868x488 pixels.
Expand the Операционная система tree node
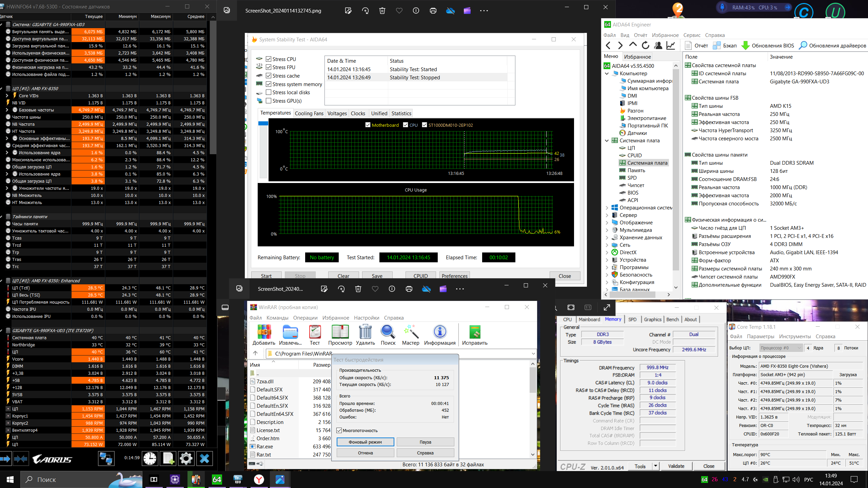(607, 208)
